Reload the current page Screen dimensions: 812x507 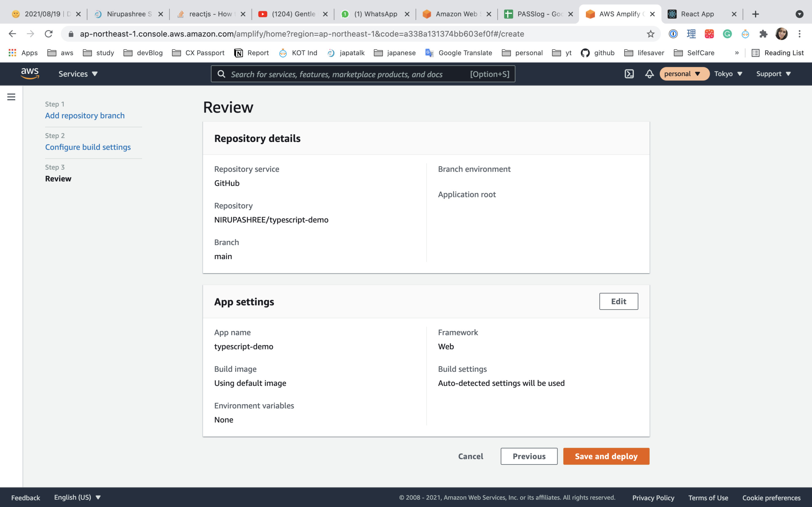click(49, 34)
